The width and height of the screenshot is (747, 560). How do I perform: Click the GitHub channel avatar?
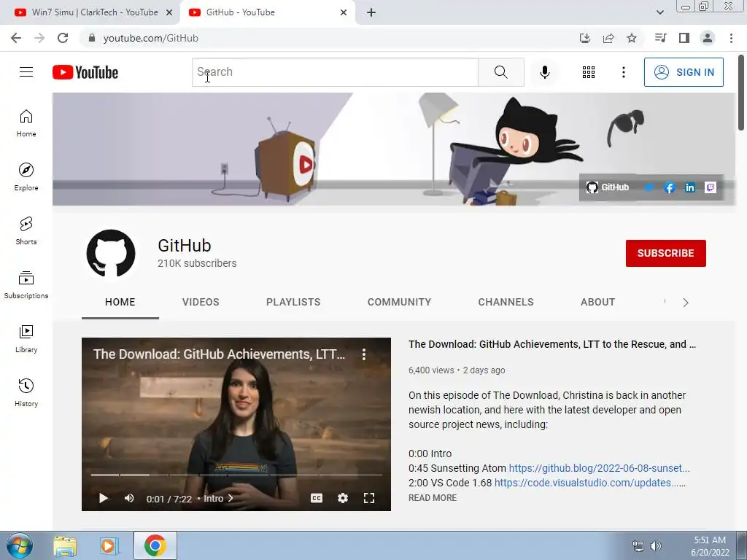(111, 253)
